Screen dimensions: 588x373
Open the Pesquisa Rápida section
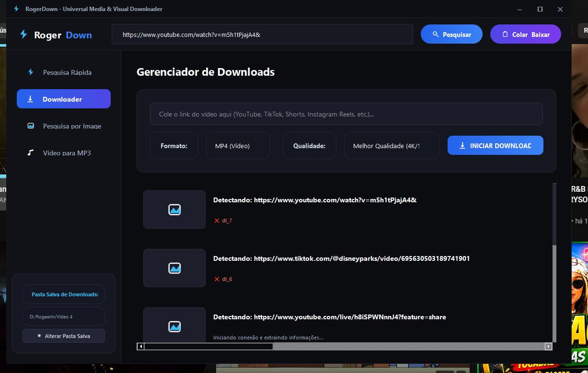coord(64,72)
